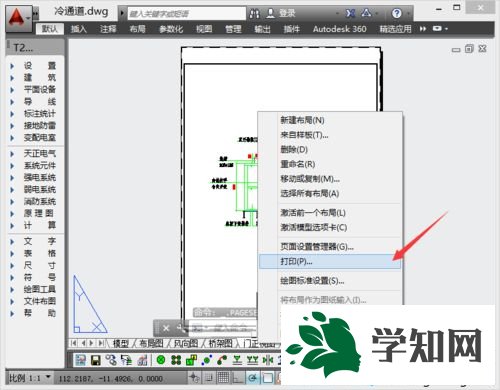Click the red arc with green dots icon
500x390 pixels.
[222, 360]
